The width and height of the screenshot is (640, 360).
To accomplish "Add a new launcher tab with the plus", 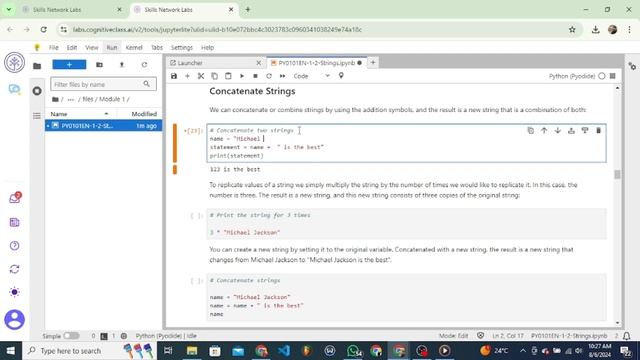I will (373, 62).
